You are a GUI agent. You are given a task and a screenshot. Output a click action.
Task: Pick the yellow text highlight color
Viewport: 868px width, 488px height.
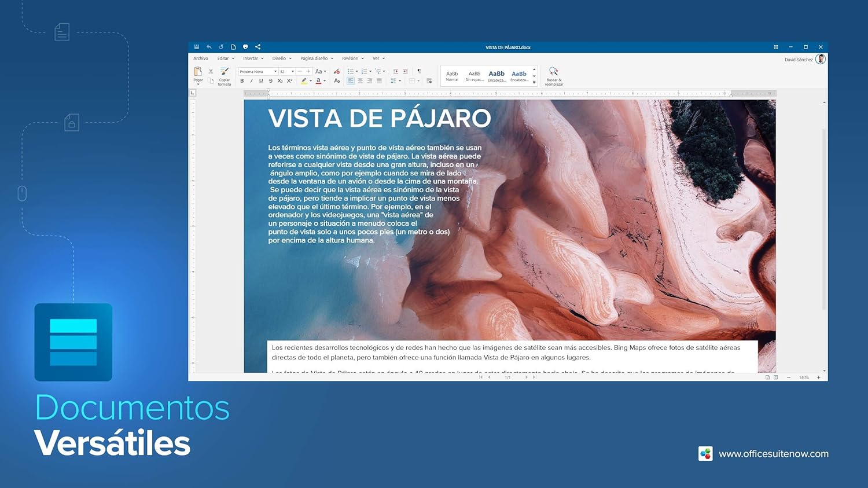point(304,81)
